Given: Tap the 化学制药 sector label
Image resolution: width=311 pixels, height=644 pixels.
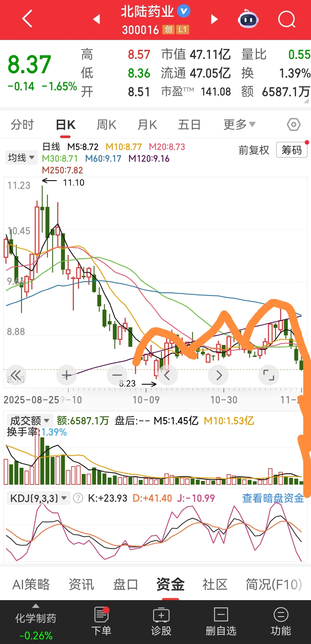Looking at the screenshot, I should [36, 618].
